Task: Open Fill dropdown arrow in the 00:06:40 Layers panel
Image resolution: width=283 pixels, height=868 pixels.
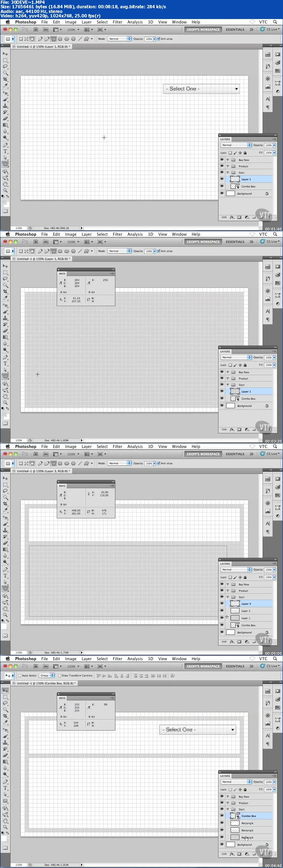Action: pos(274,790)
